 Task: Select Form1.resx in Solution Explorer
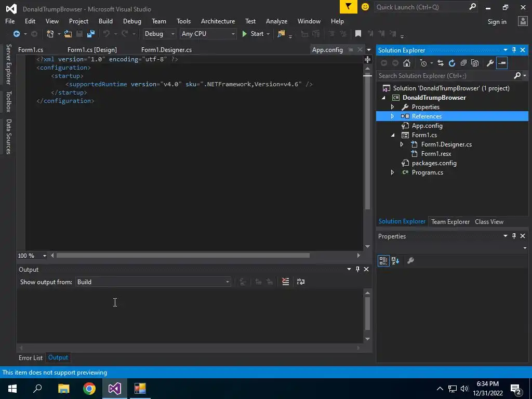point(436,154)
